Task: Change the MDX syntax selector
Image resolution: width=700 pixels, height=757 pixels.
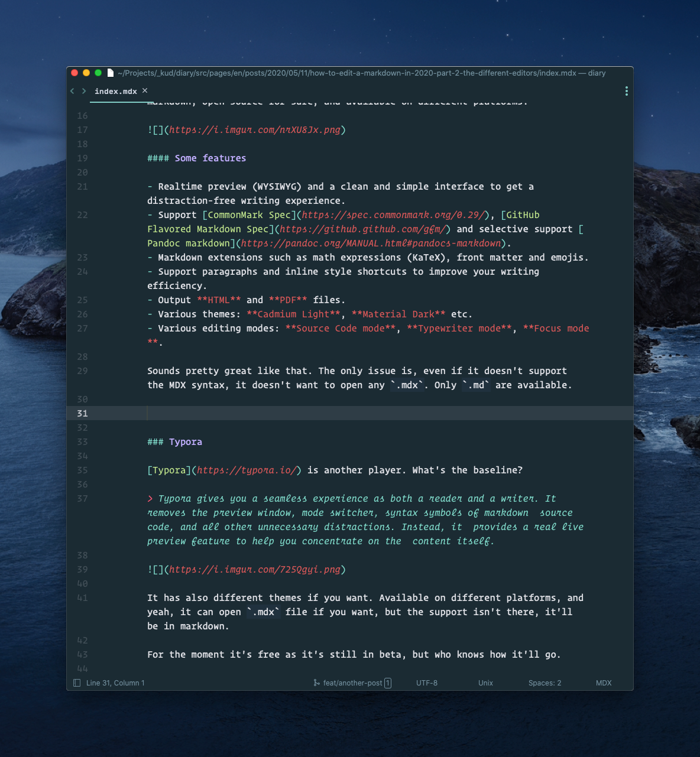Action: click(604, 683)
